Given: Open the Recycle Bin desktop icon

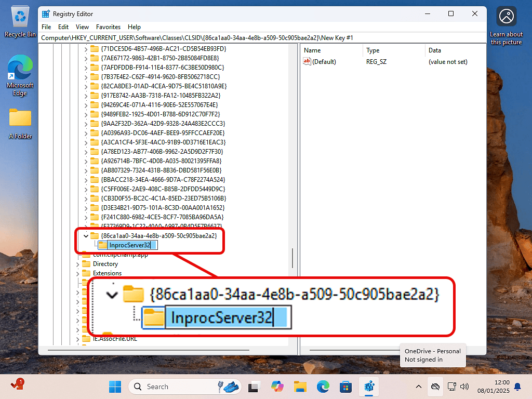Looking at the screenshot, I should (20, 20).
